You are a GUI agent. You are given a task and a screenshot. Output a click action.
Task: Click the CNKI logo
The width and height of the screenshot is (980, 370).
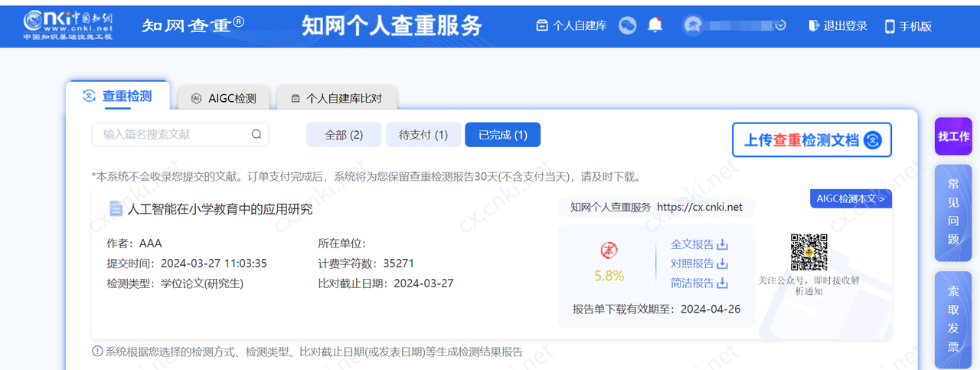pos(69,25)
